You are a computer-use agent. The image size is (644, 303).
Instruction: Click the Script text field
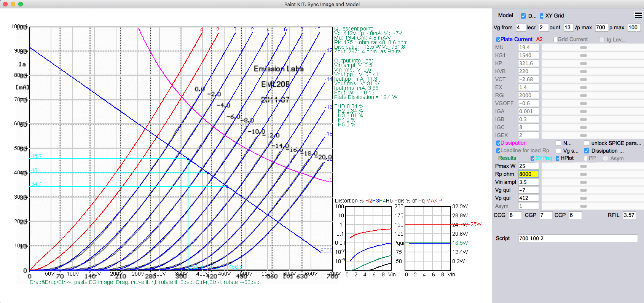[x=578, y=239]
